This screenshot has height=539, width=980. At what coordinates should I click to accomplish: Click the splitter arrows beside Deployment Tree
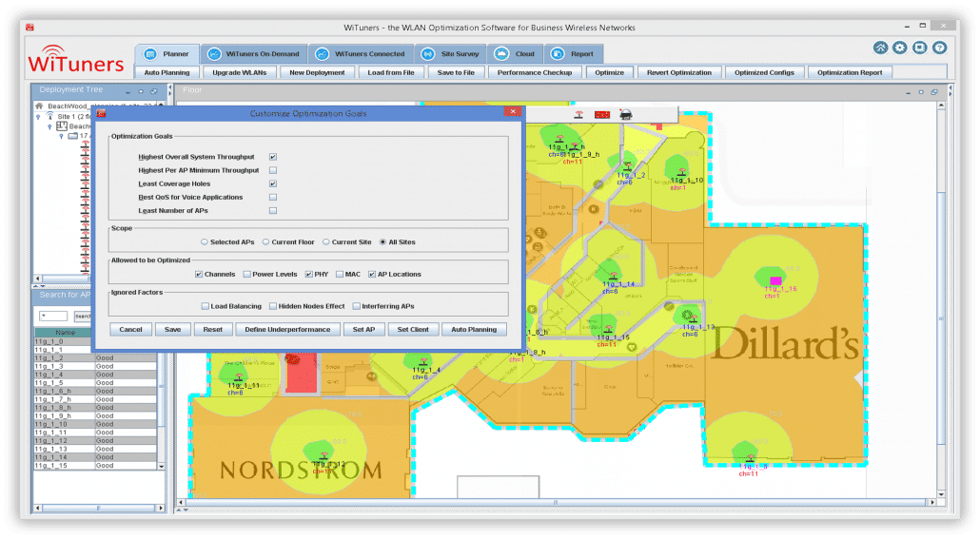click(169, 92)
